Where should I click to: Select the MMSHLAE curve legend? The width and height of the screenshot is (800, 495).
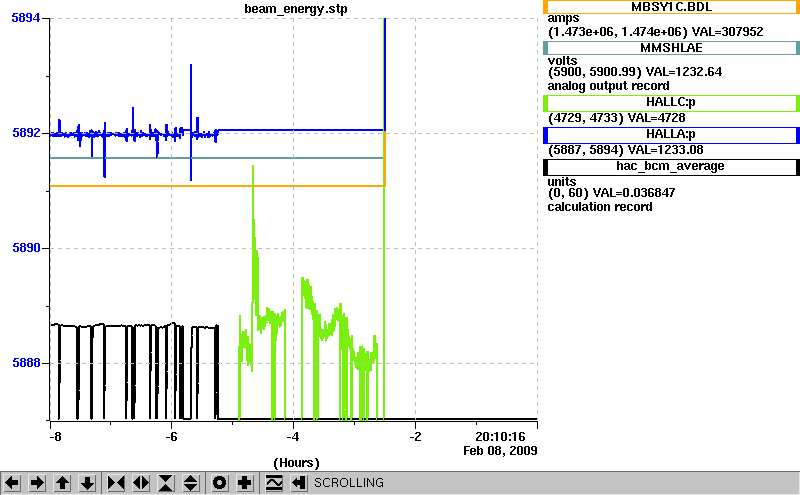click(x=671, y=48)
